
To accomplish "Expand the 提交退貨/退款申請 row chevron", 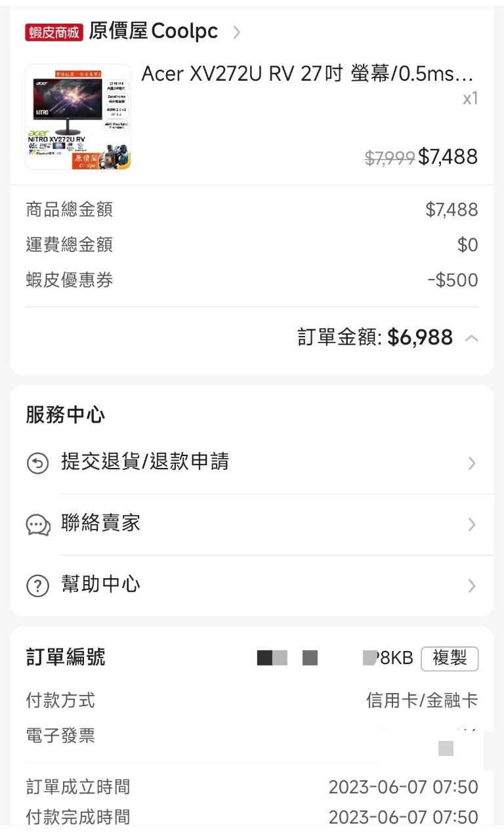I will (x=471, y=463).
